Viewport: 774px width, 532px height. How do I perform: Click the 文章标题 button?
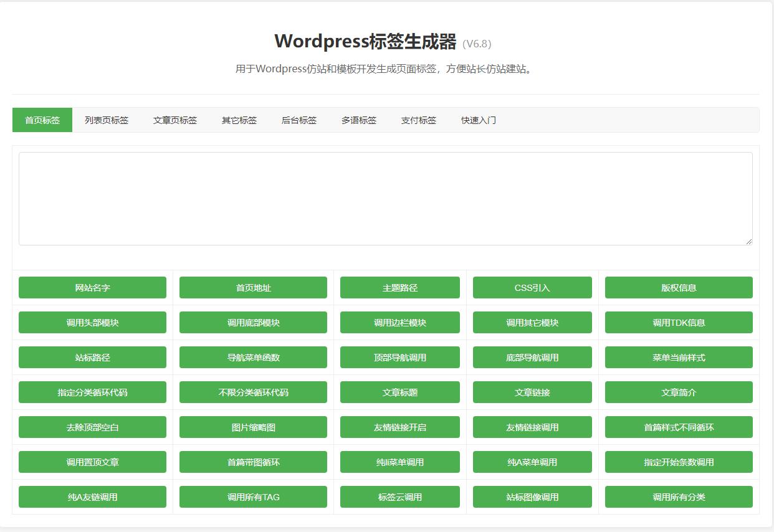399,392
